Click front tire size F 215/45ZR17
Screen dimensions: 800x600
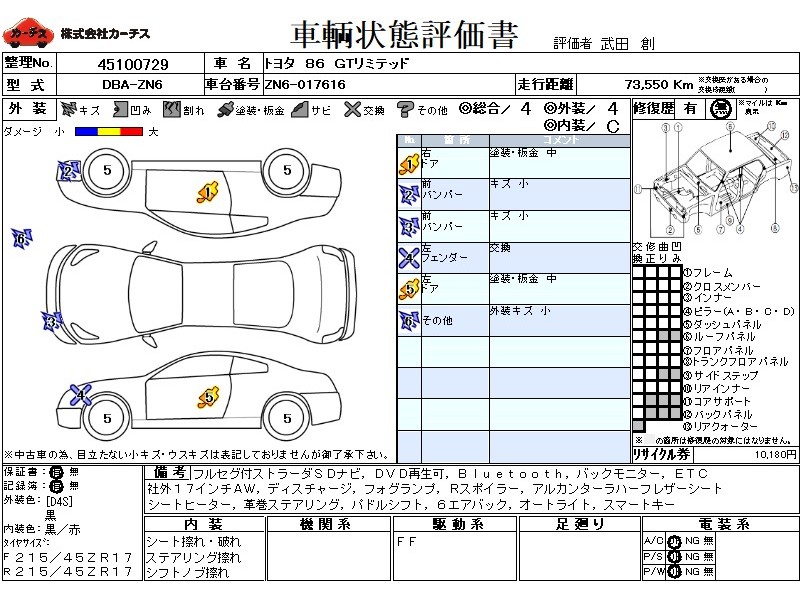tap(67, 557)
